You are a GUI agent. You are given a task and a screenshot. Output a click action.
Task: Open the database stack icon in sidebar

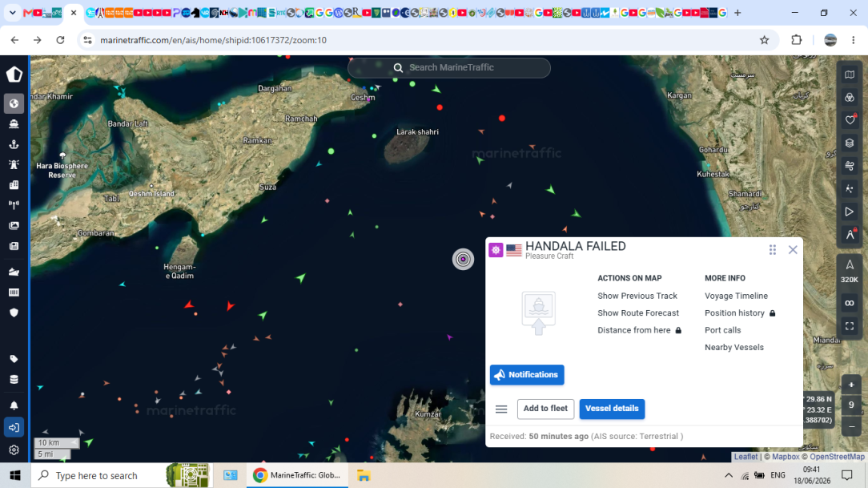pyautogui.click(x=14, y=380)
